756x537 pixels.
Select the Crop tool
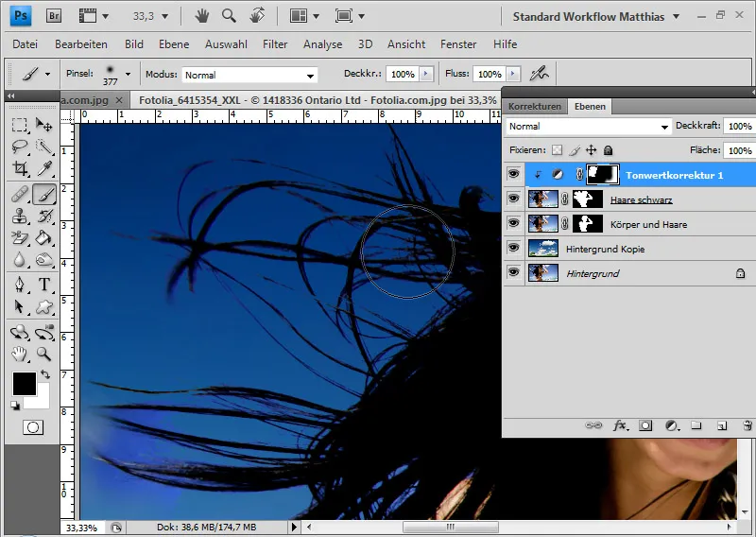click(20, 168)
